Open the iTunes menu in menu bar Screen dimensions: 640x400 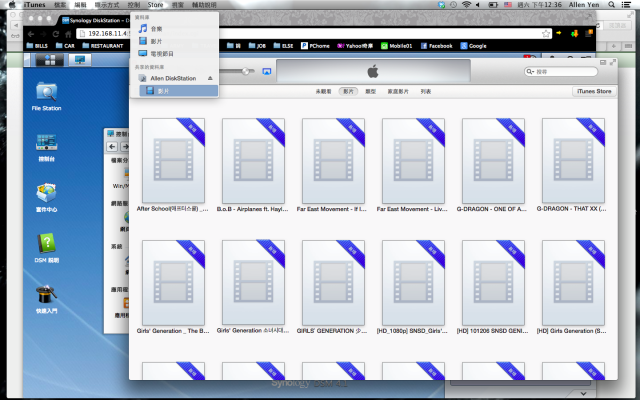34,4
